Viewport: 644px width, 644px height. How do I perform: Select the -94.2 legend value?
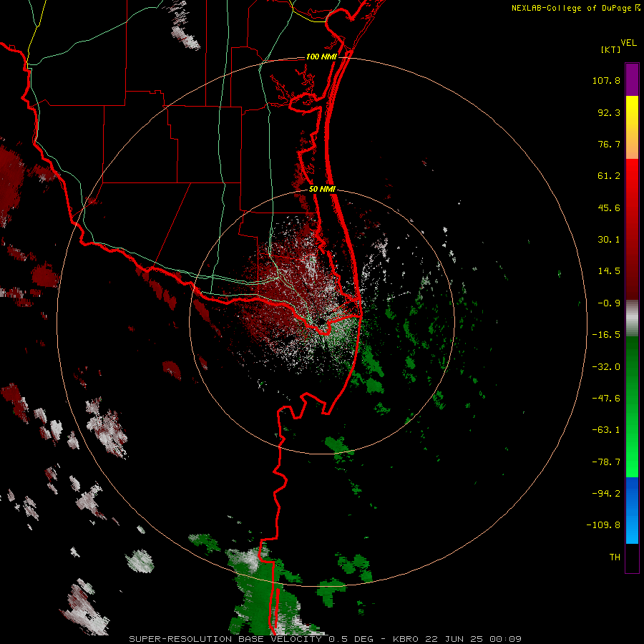tap(606, 494)
